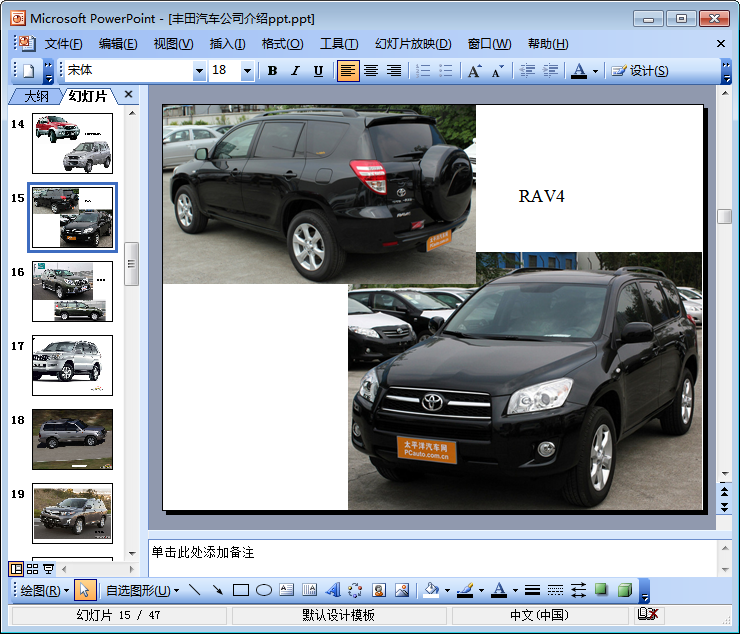This screenshot has width=740, height=634.
Task: Click Decrease Indent icon
Action: pyautogui.click(x=527, y=71)
